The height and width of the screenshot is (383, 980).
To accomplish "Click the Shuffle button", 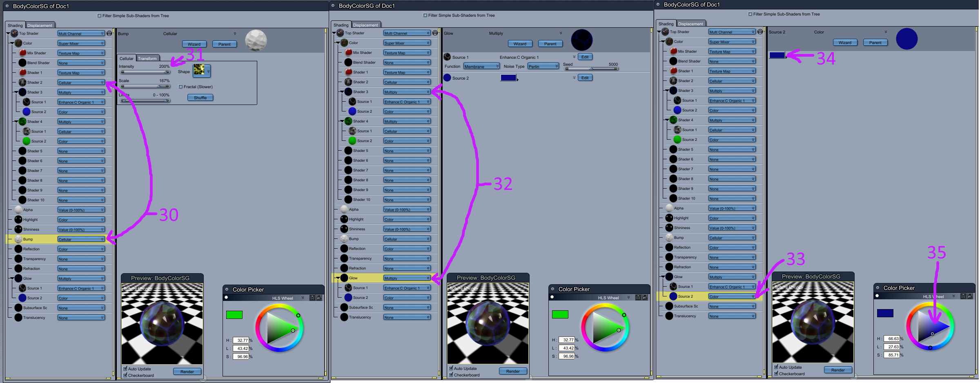I will pyautogui.click(x=200, y=98).
